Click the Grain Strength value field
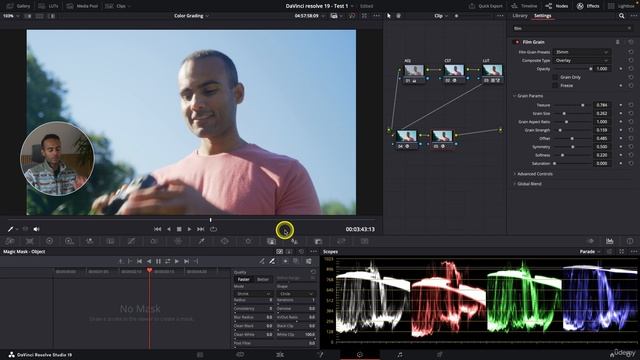This screenshot has width=640, height=360. click(602, 130)
